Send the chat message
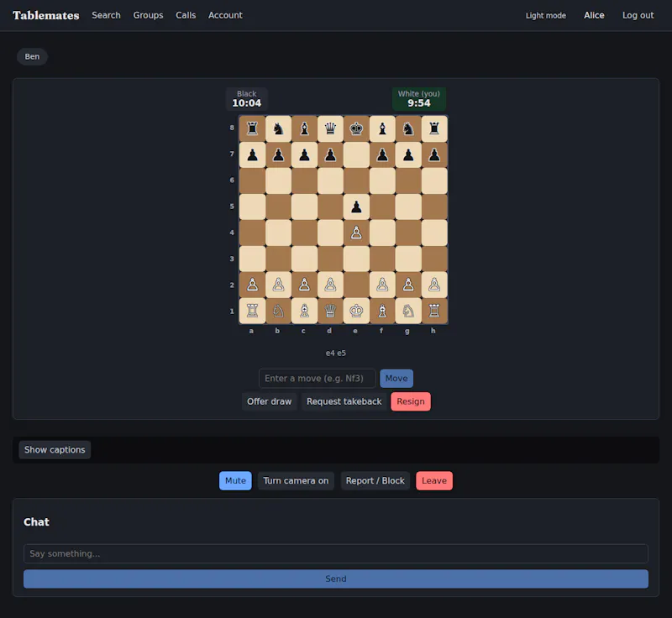The height and width of the screenshot is (618, 672). click(x=336, y=579)
